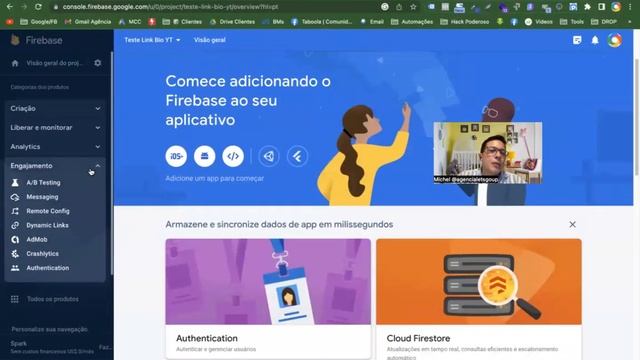Open the Cloud Firestore product card
The height and width of the screenshot is (360, 640).
(479, 298)
